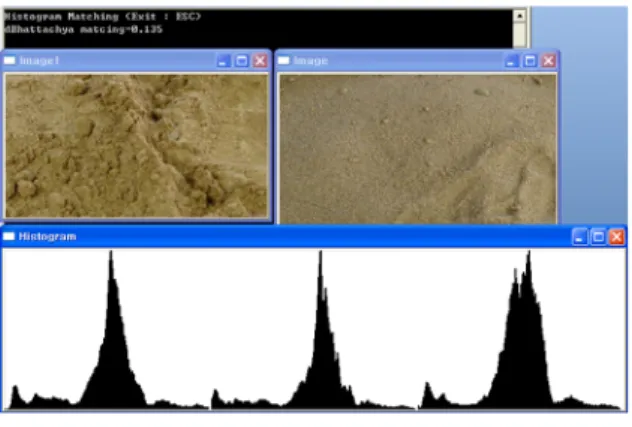The width and height of the screenshot is (632, 427).
Task: Close the Image1 window
Action: click(260, 61)
